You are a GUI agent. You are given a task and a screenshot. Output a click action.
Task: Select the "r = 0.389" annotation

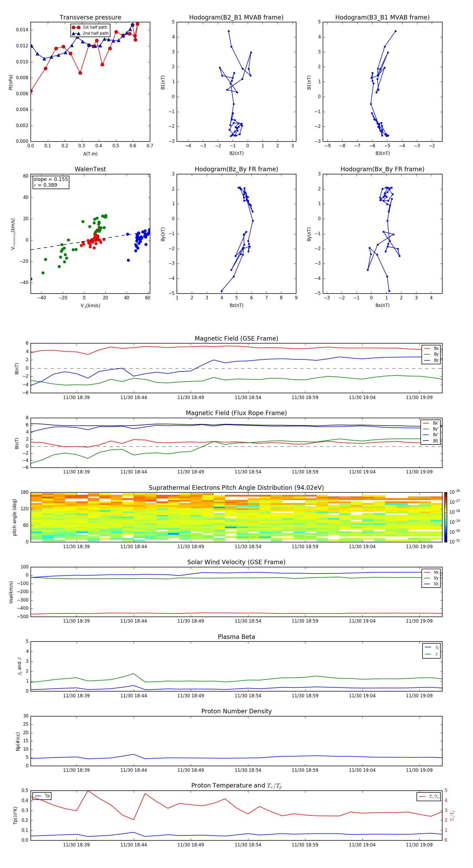(45, 185)
